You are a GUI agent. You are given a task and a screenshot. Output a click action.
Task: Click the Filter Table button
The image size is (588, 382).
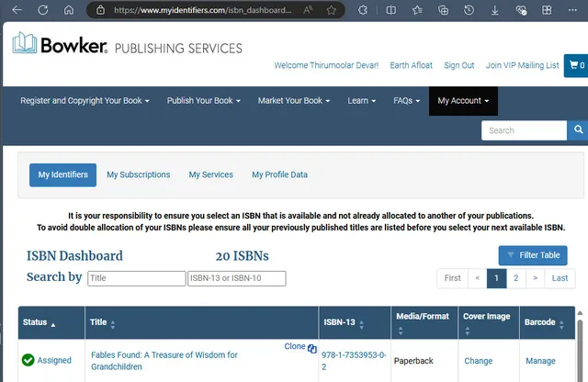coord(533,255)
